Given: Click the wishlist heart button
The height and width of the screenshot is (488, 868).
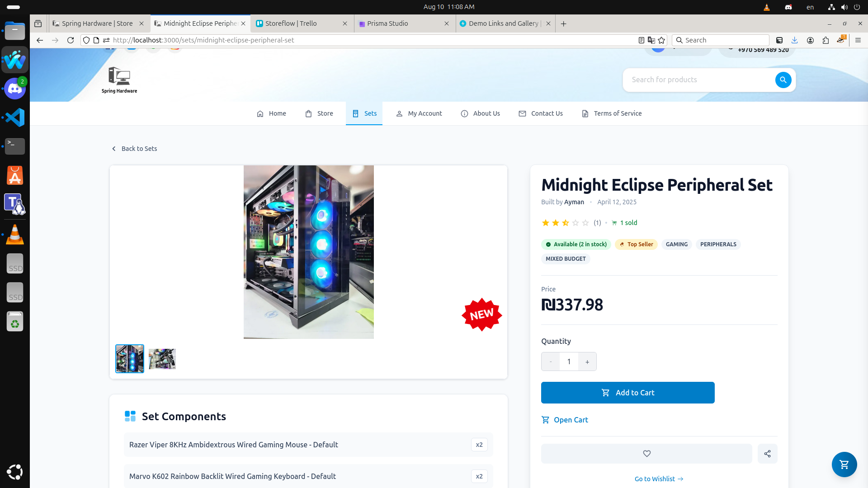Looking at the screenshot, I should tap(646, 454).
